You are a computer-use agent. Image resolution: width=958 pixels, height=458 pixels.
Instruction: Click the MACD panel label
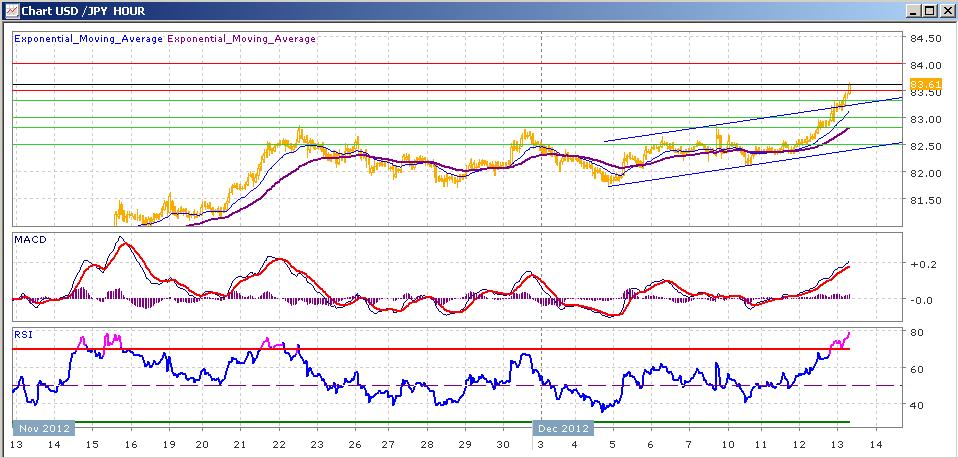pyautogui.click(x=29, y=240)
